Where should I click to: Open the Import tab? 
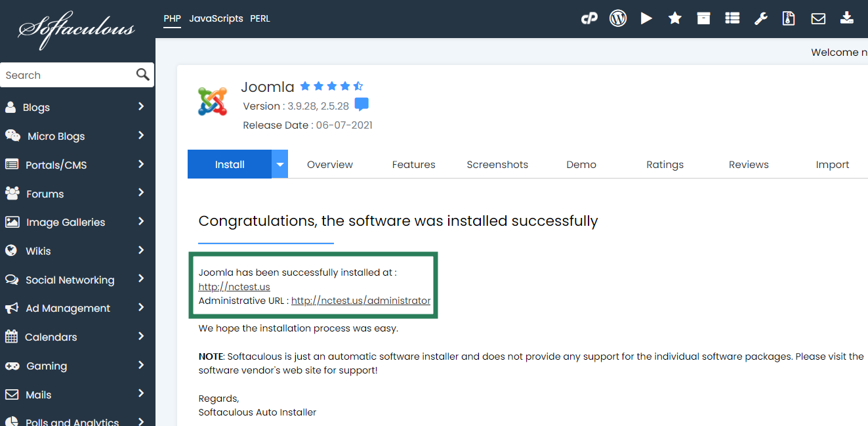coord(833,165)
